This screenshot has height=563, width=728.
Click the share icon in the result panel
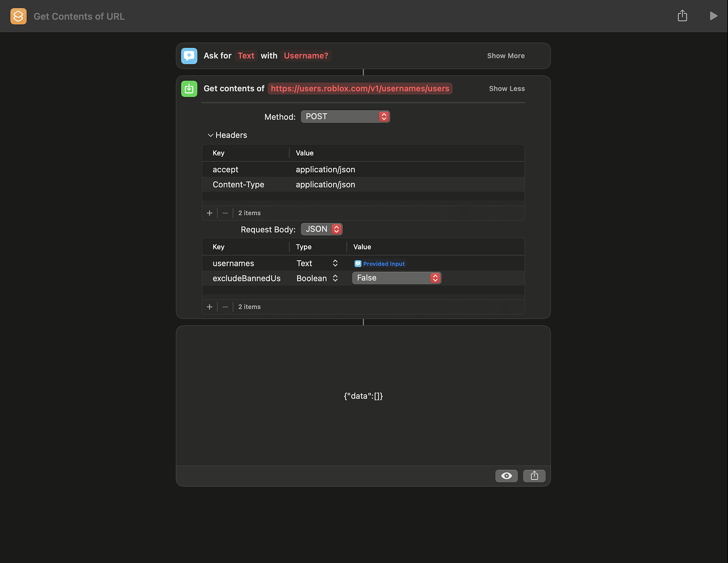tap(534, 476)
